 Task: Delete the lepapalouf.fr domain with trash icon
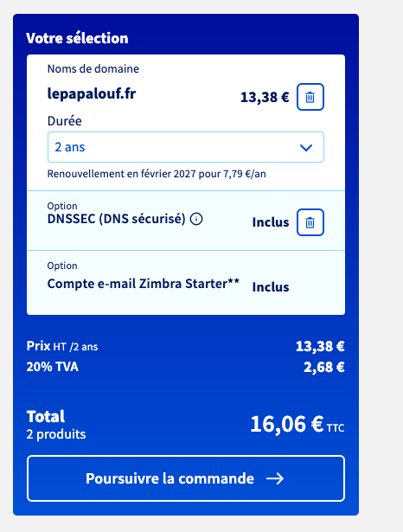tap(310, 97)
